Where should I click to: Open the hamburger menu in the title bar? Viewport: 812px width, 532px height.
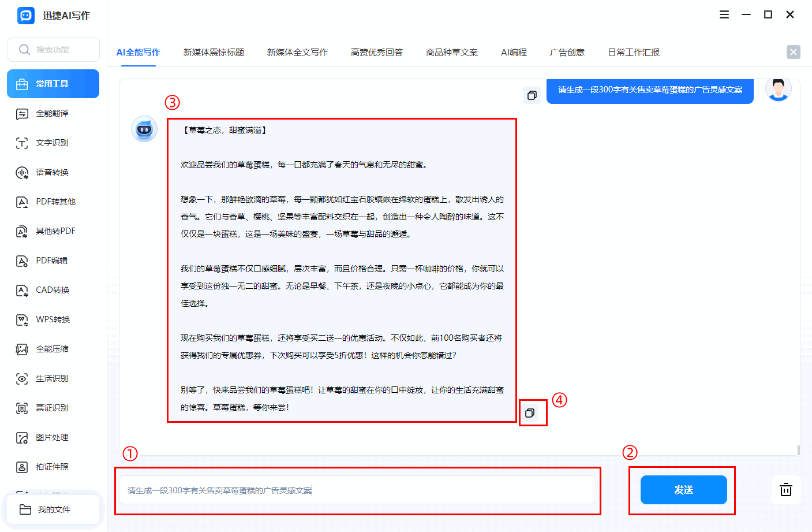(724, 15)
